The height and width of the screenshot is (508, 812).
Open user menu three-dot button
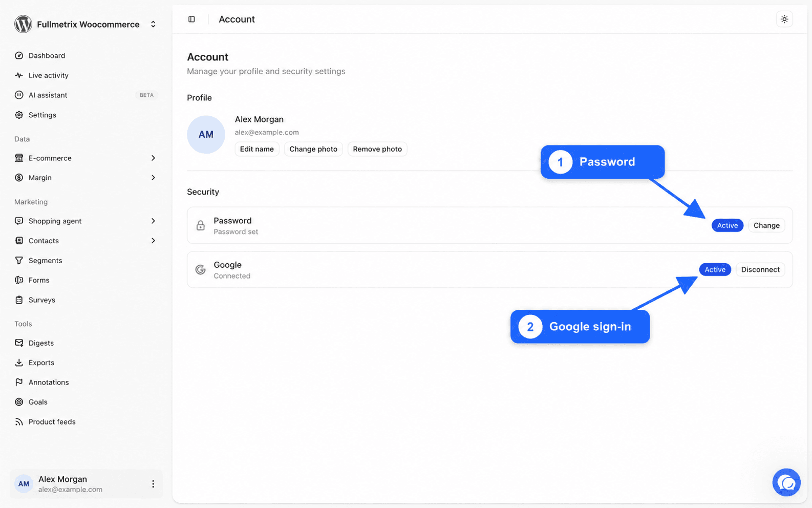[x=153, y=484]
